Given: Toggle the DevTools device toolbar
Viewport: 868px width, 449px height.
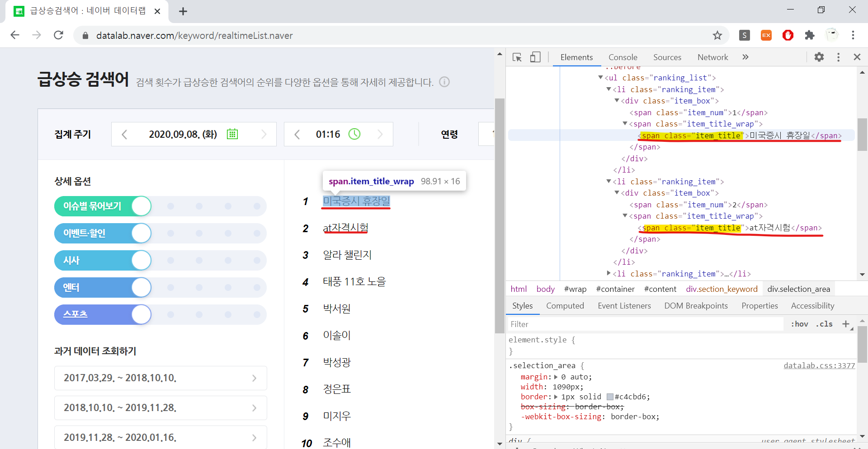Looking at the screenshot, I should [x=535, y=57].
